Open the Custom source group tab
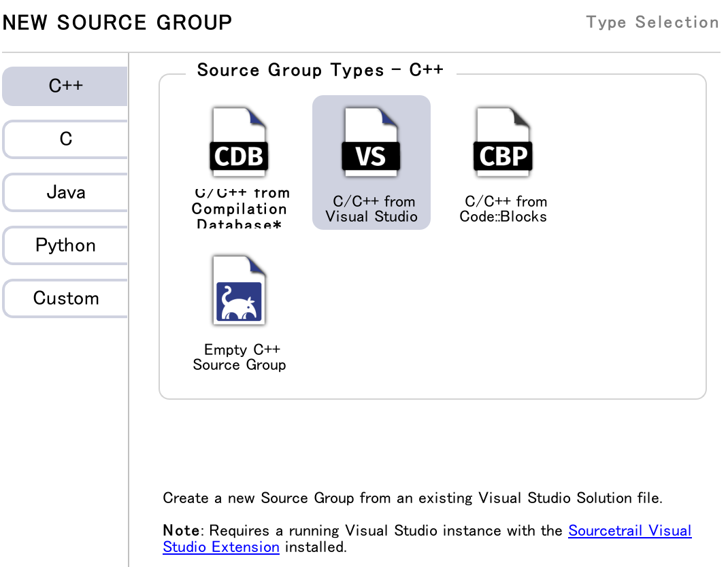The image size is (728, 567). pyautogui.click(x=65, y=298)
